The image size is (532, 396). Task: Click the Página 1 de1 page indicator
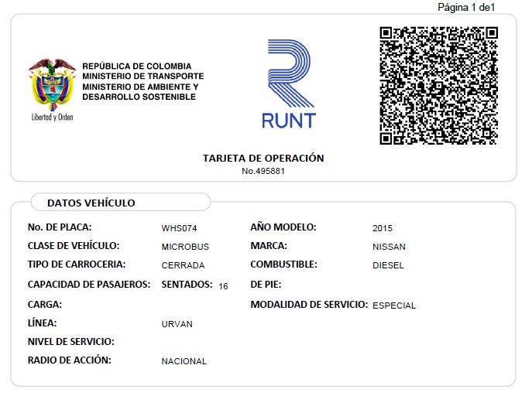tap(466, 7)
